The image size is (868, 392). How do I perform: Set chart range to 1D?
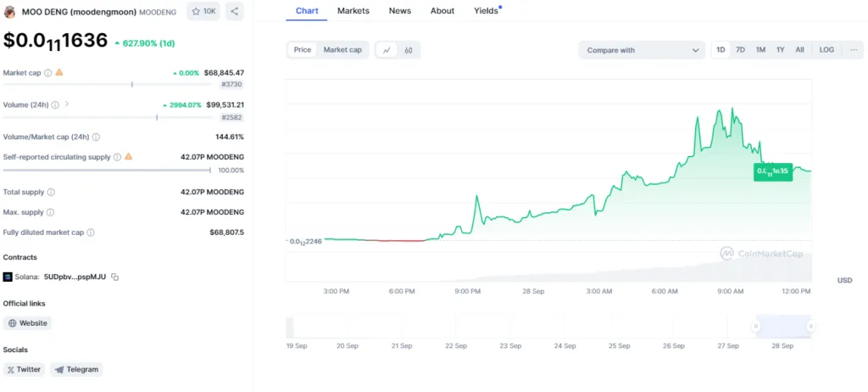tap(721, 50)
